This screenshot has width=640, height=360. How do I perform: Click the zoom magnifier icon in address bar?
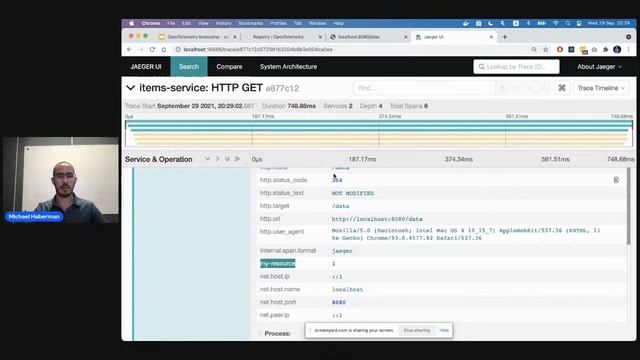[x=534, y=49]
